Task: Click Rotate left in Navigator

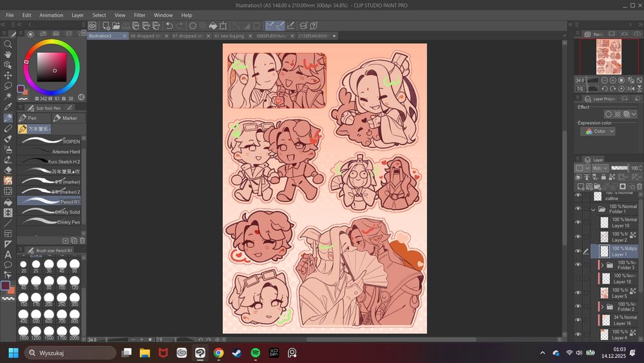Action: (x=605, y=88)
